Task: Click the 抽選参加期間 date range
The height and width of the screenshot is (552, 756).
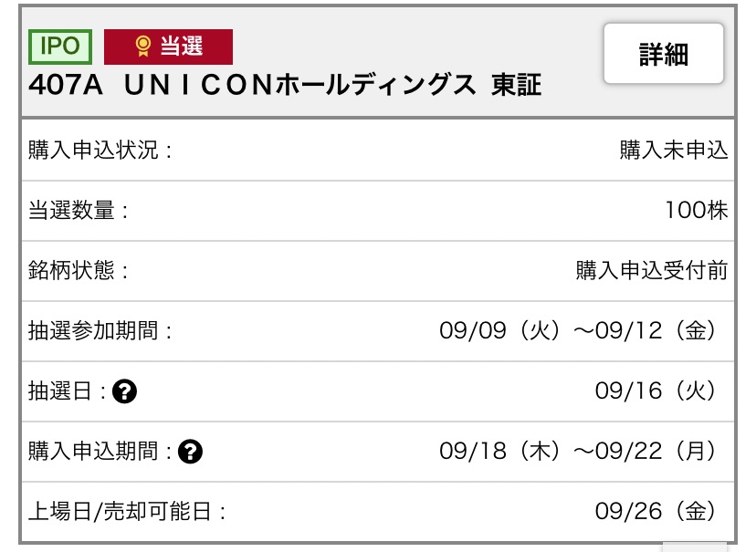Action: [x=577, y=331]
